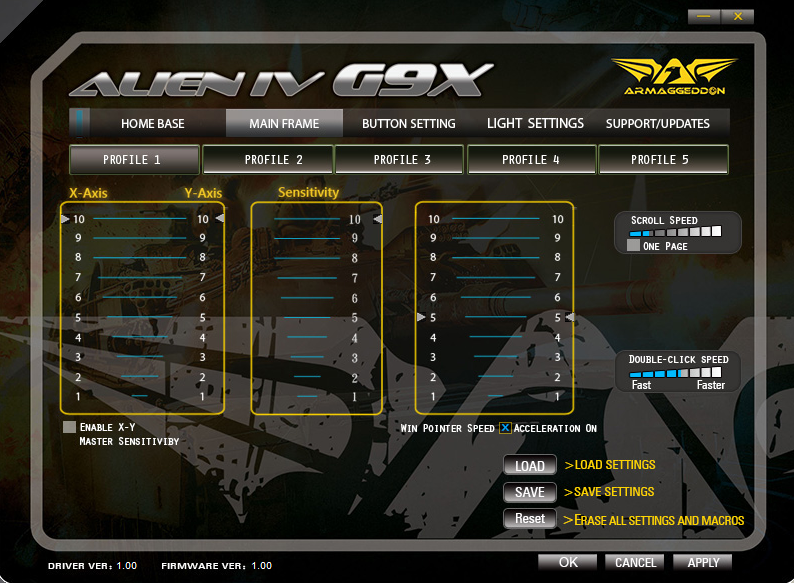
Task: Select Profile 1
Action: (134, 160)
